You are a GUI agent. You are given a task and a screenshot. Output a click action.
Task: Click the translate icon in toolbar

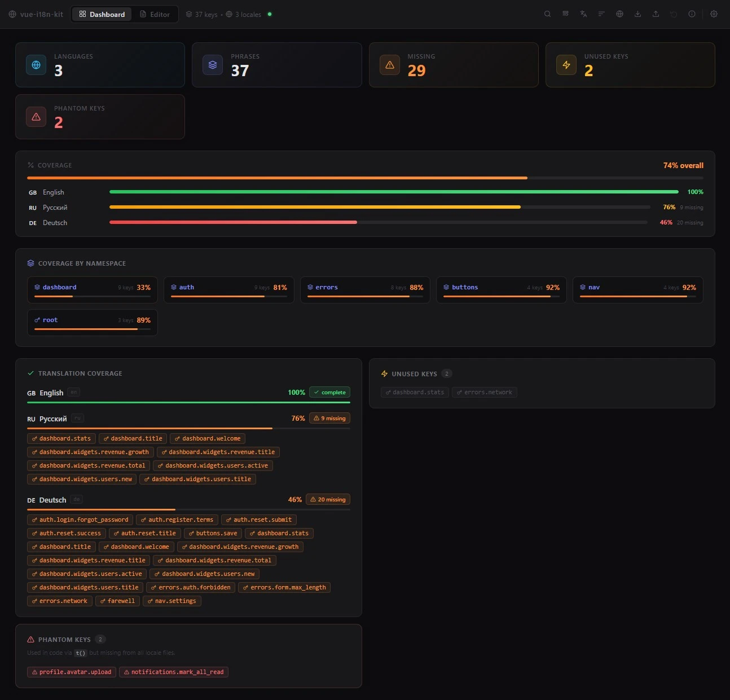point(583,14)
